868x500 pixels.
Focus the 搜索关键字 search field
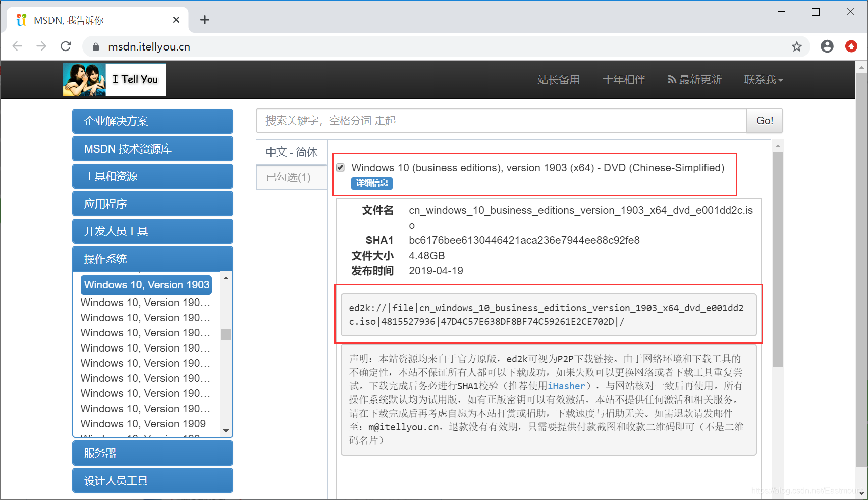pyautogui.click(x=502, y=121)
